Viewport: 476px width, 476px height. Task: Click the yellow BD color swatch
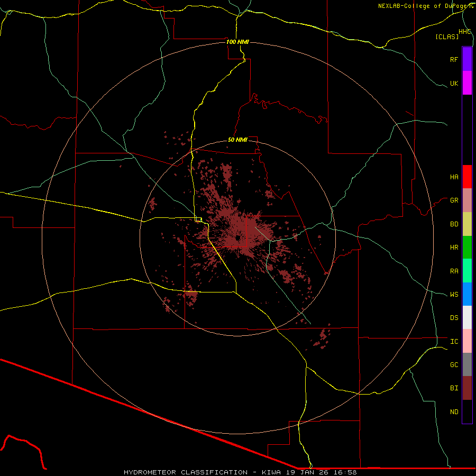pyautogui.click(x=467, y=224)
